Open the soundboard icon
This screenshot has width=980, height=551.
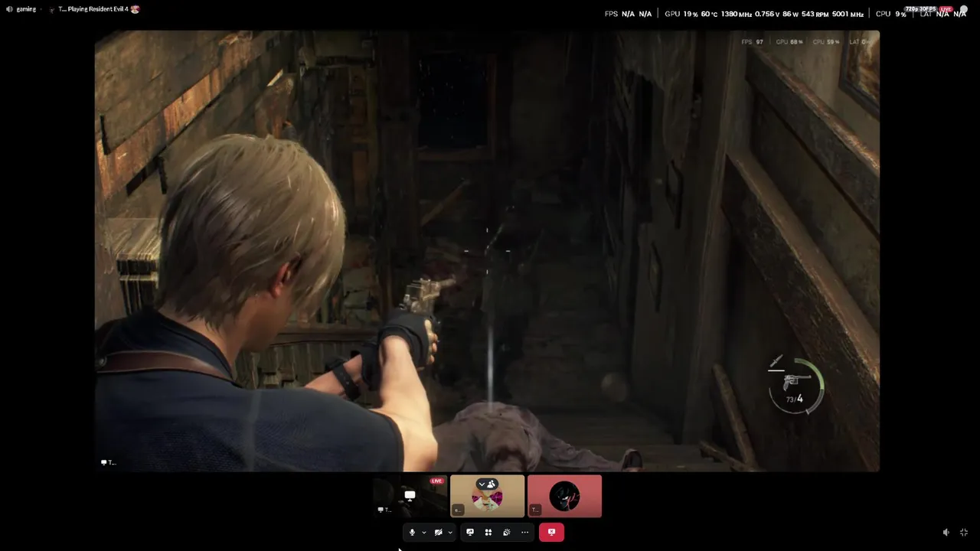(x=507, y=532)
